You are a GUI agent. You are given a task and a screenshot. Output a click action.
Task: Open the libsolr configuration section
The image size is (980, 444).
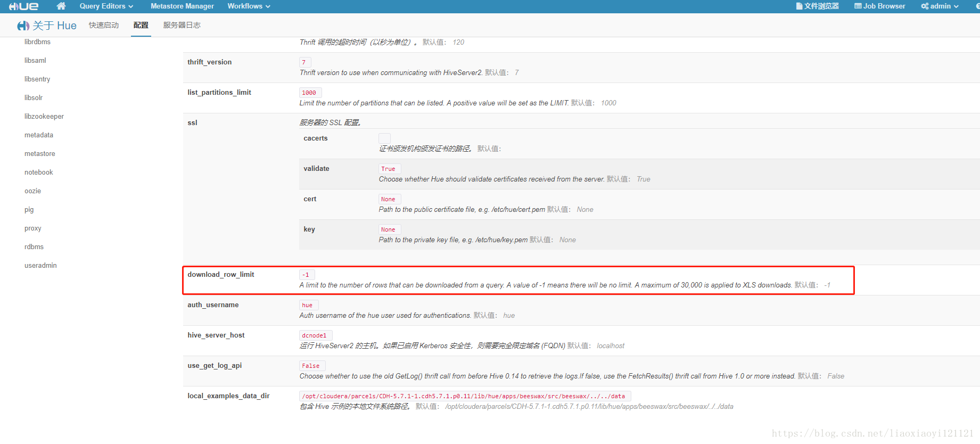point(34,97)
